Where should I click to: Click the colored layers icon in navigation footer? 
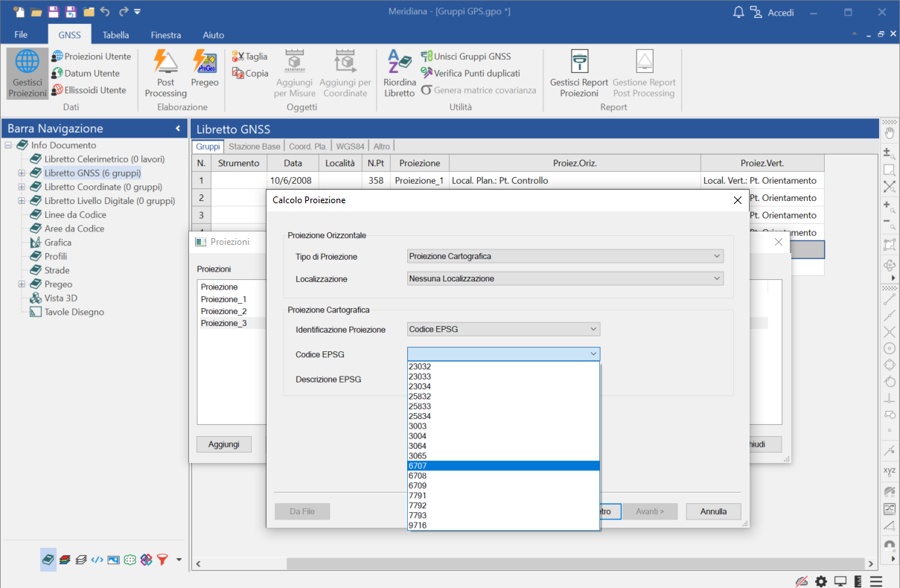click(65, 560)
